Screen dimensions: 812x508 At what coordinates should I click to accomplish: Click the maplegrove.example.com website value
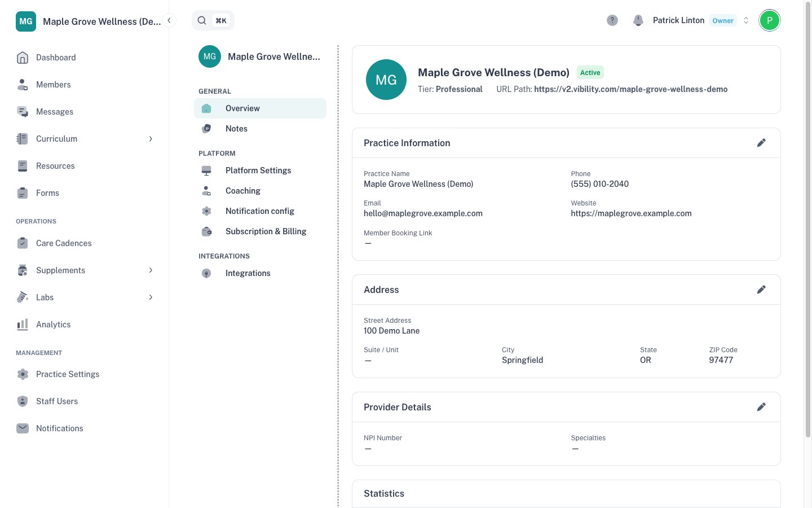(631, 213)
